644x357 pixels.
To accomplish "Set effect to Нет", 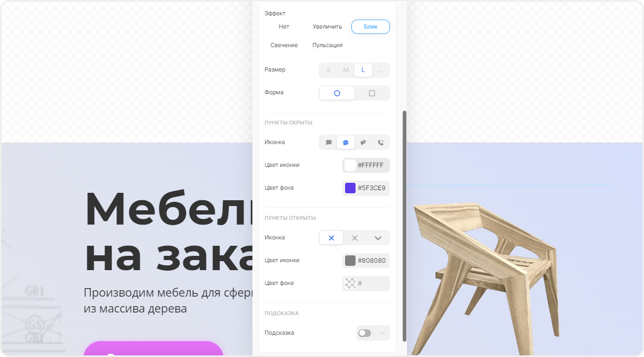I will point(284,26).
